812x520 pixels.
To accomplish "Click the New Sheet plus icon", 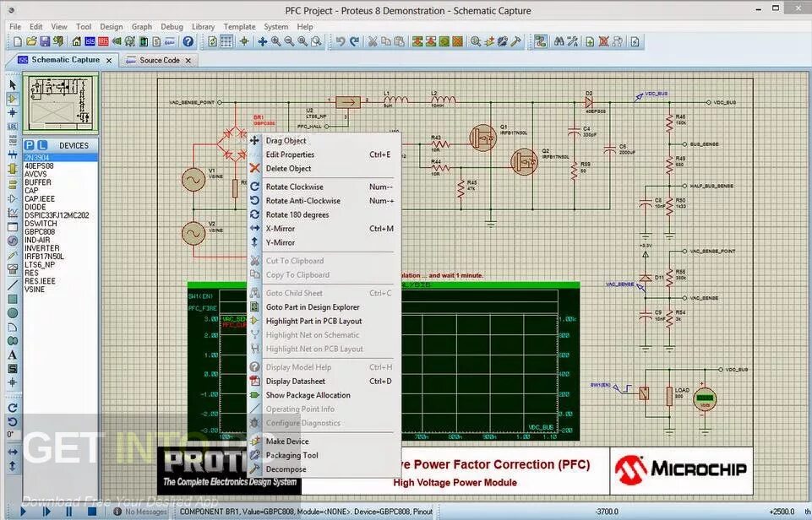I will point(590,41).
